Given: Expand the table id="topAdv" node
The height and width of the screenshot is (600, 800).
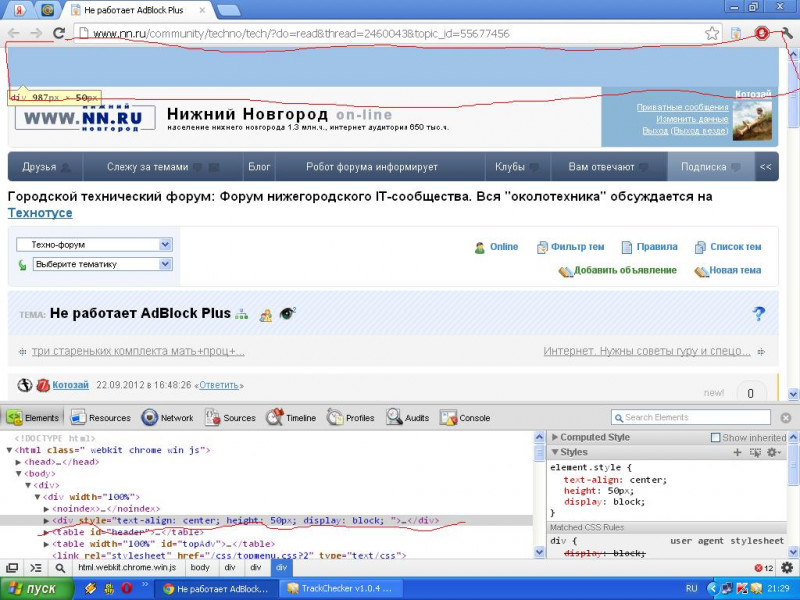Looking at the screenshot, I should point(46,544).
